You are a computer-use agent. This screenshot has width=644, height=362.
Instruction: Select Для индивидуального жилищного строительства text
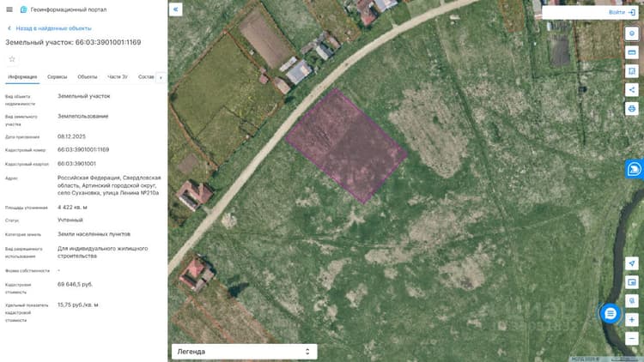[x=103, y=252]
